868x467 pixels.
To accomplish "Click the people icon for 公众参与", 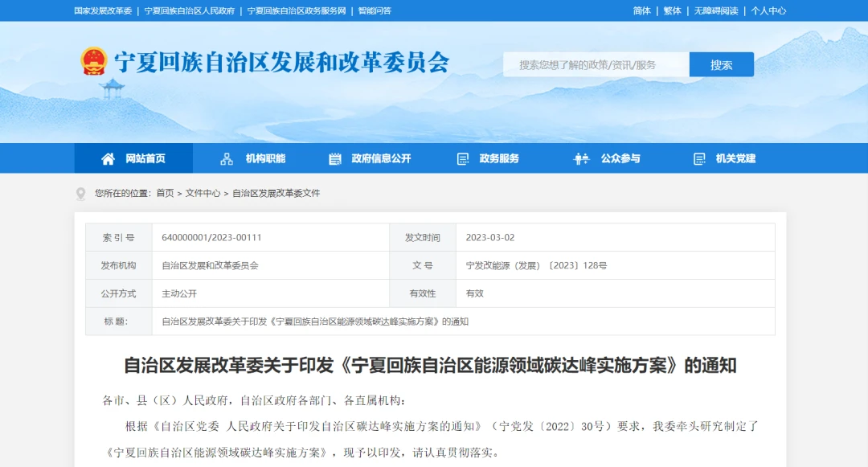I will click(x=581, y=159).
